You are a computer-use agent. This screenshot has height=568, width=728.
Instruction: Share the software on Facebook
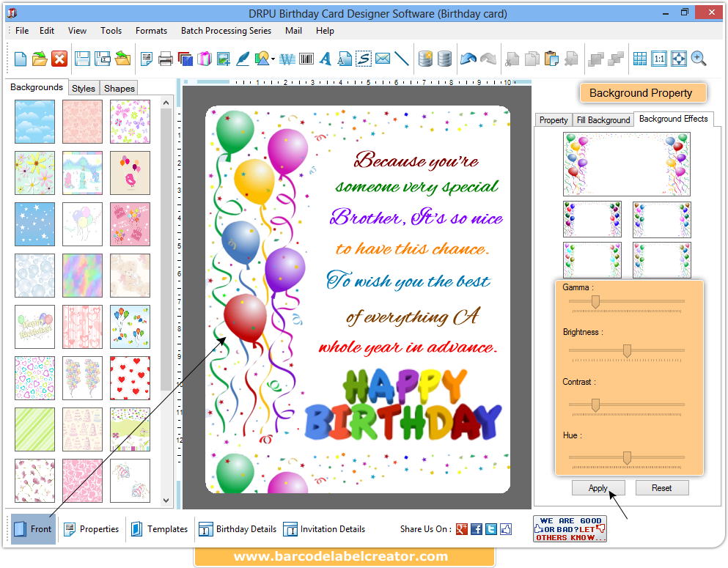(x=477, y=528)
